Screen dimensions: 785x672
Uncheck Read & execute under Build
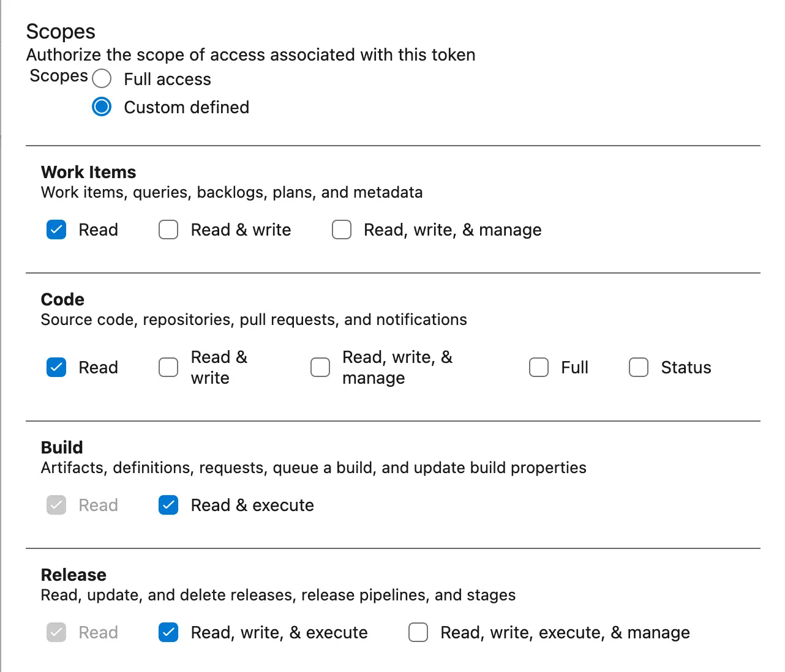pyautogui.click(x=168, y=505)
